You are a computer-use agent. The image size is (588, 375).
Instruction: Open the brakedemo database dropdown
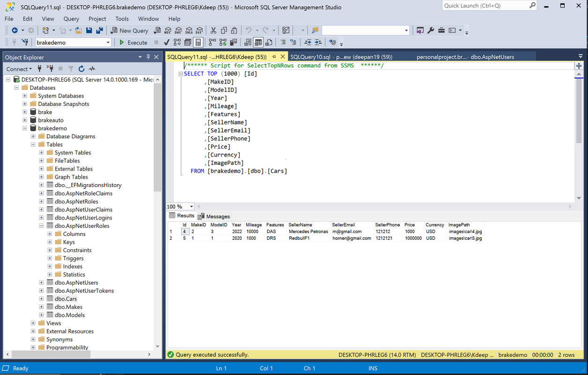click(107, 42)
